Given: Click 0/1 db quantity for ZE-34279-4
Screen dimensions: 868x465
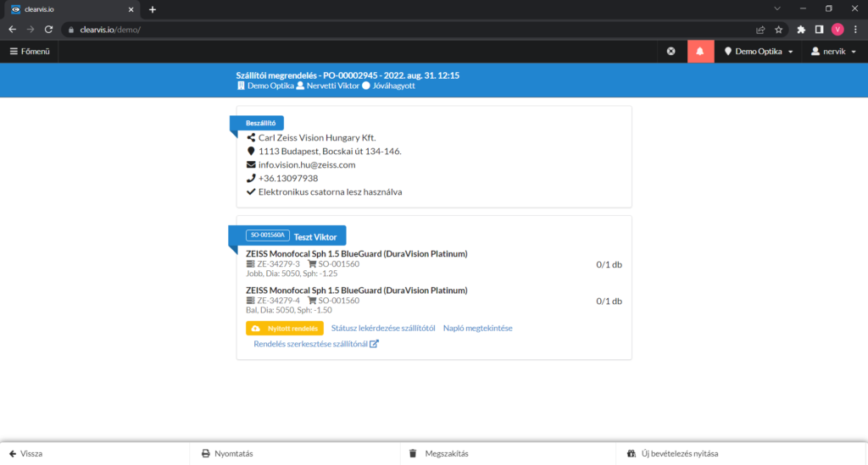Looking at the screenshot, I should [x=609, y=301].
